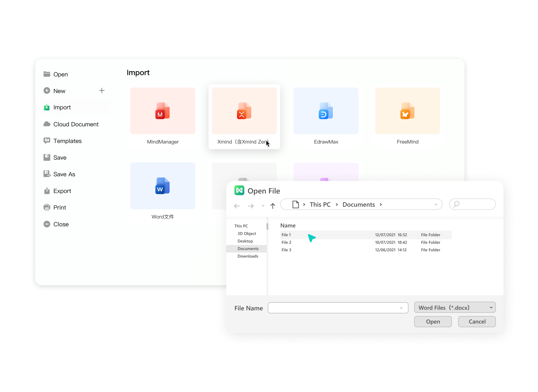
Task: Cancel the Open File dialog
Action: 477,322
